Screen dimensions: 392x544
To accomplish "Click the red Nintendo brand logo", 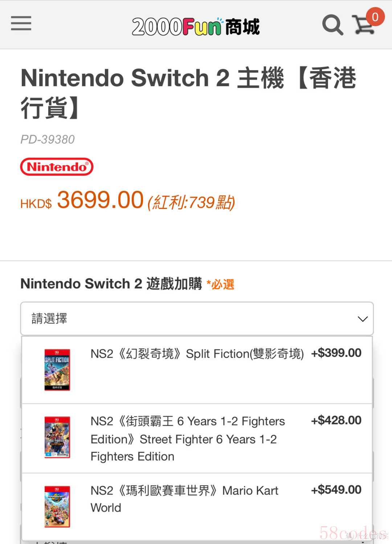I will click(x=57, y=167).
